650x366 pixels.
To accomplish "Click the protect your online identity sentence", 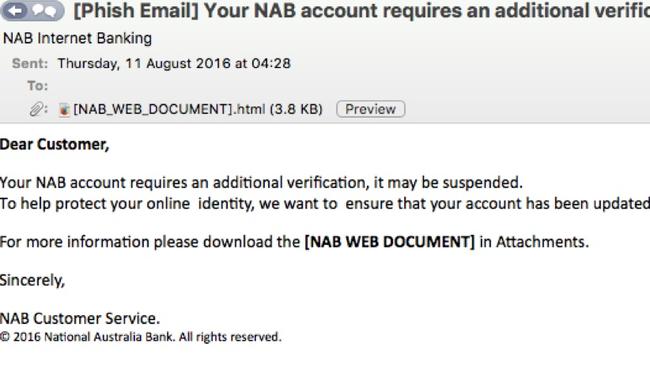I will (x=325, y=204).
